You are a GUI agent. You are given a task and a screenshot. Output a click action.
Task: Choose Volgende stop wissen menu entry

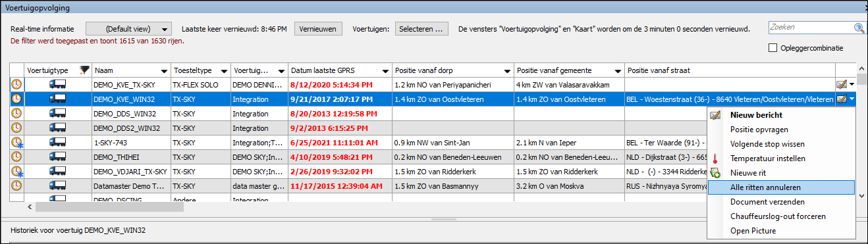point(781,144)
